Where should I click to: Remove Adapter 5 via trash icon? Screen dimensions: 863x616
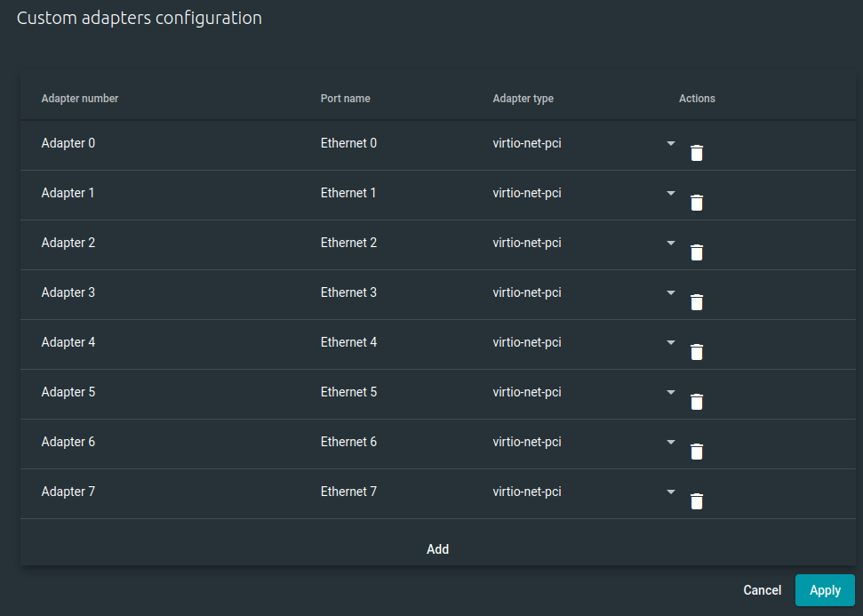[697, 402]
